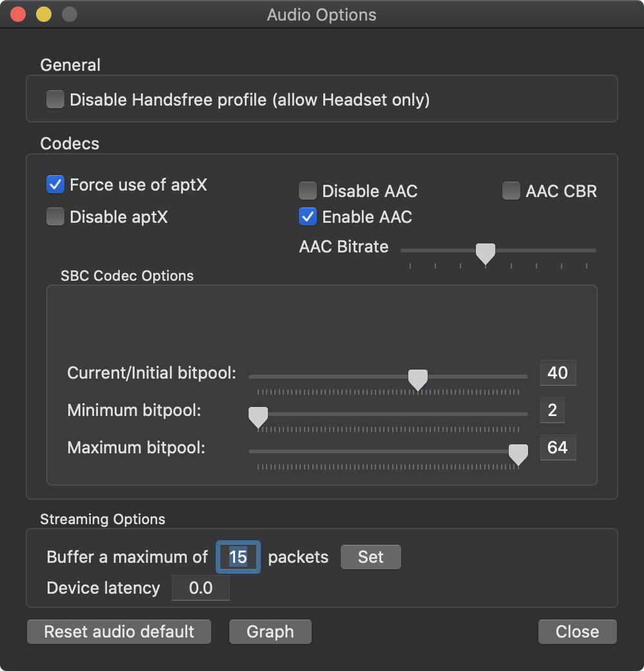
Task: Click the Current/Initial bitpool slider handle
Action: pyautogui.click(x=418, y=380)
